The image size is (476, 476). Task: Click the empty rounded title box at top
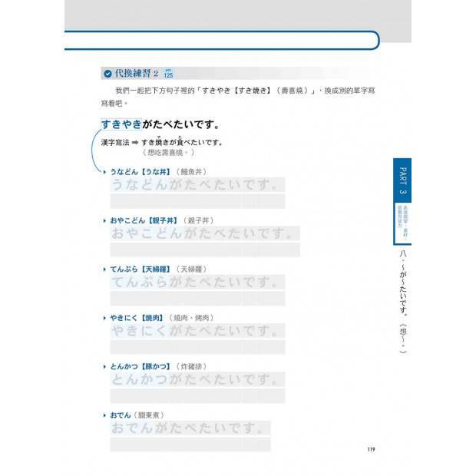pos(222,40)
